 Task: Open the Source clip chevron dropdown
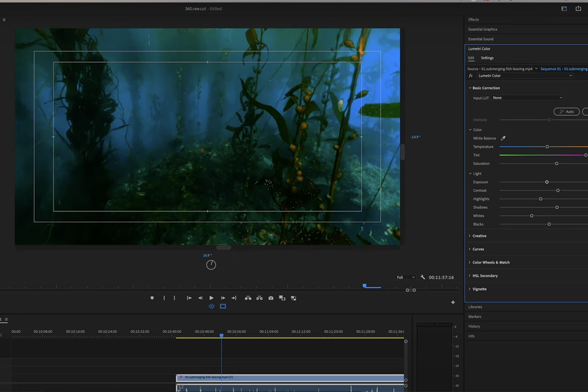coord(536,69)
